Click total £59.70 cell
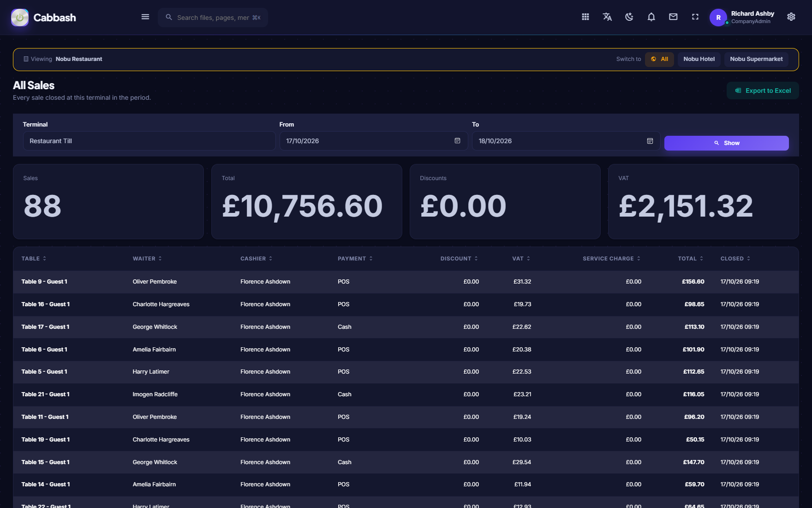The image size is (812, 508). (x=694, y=484)
